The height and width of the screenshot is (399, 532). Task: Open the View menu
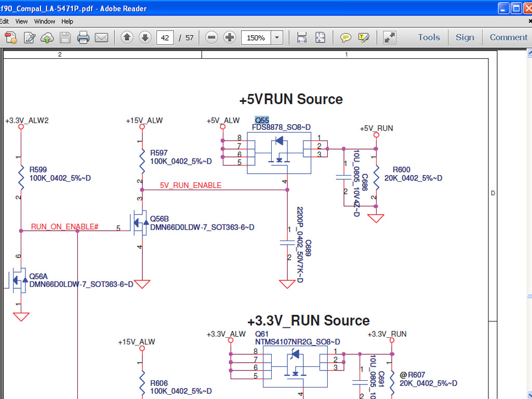click(x=21, y=21)
